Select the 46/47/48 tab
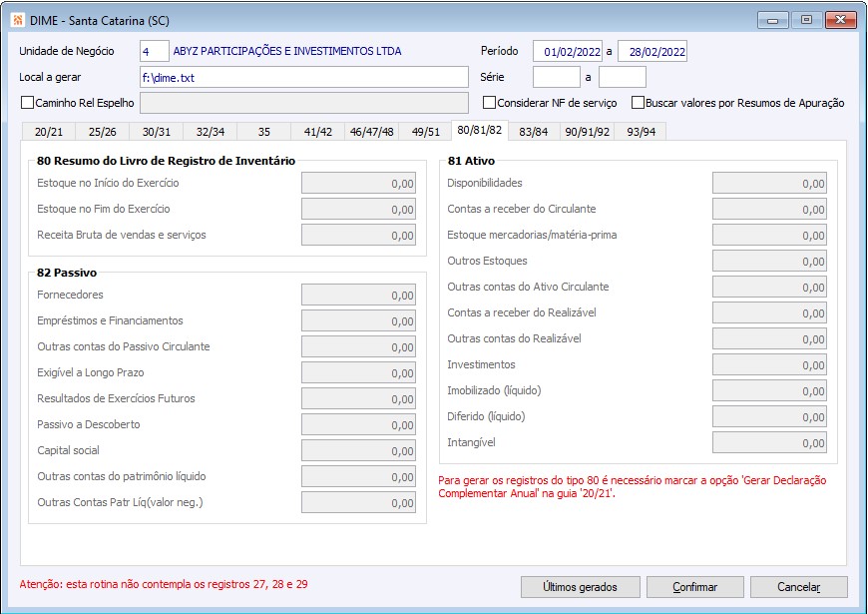The height and width of the screenshot is (614, 868). pos(371,132)
